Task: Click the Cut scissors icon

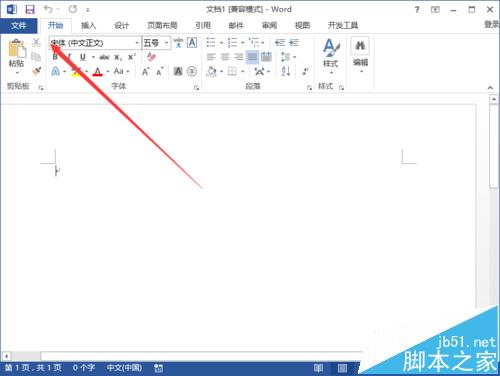Action: pyautogui.click(x=36, y=43)
